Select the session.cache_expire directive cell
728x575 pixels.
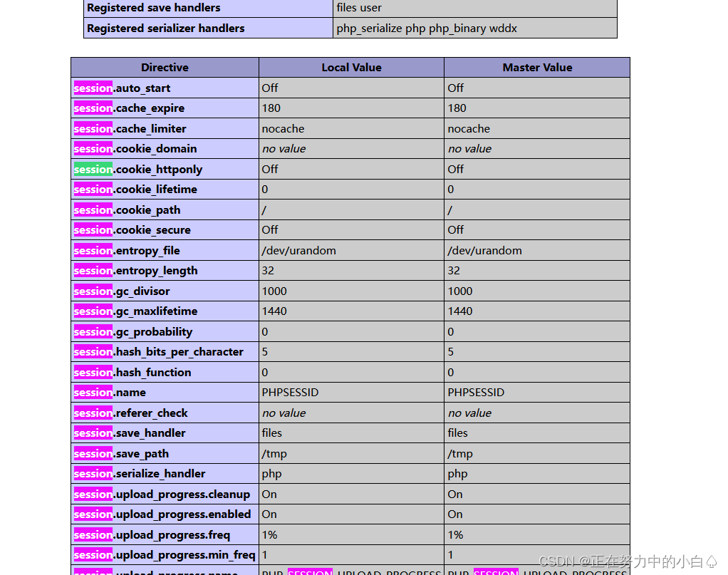(x=165, y=108)
